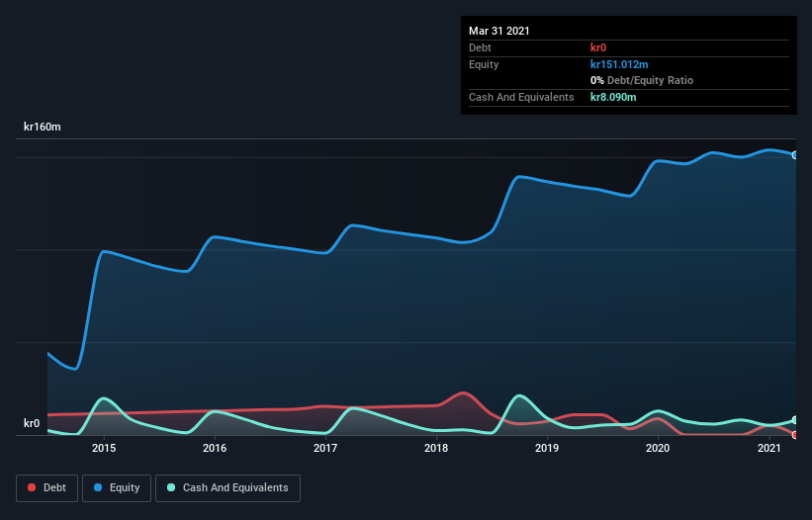Click the 2017 x-axis label
Screen dimensions: 812x520
click(x=325, y=448)
